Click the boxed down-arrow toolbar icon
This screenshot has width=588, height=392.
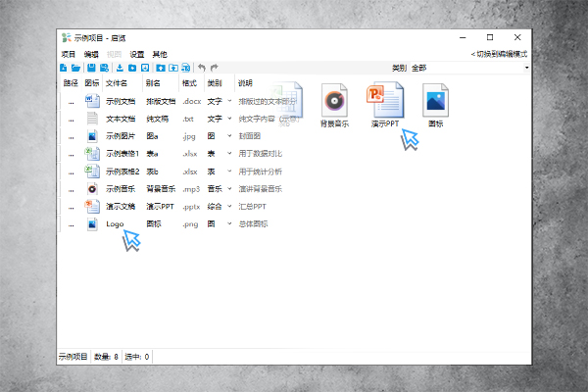click(x=145, y=68)
